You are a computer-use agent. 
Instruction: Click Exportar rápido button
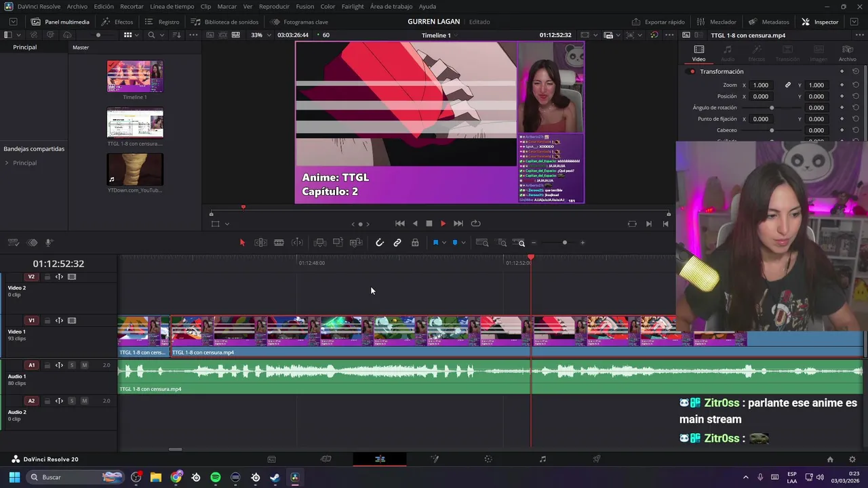point(658,22)
